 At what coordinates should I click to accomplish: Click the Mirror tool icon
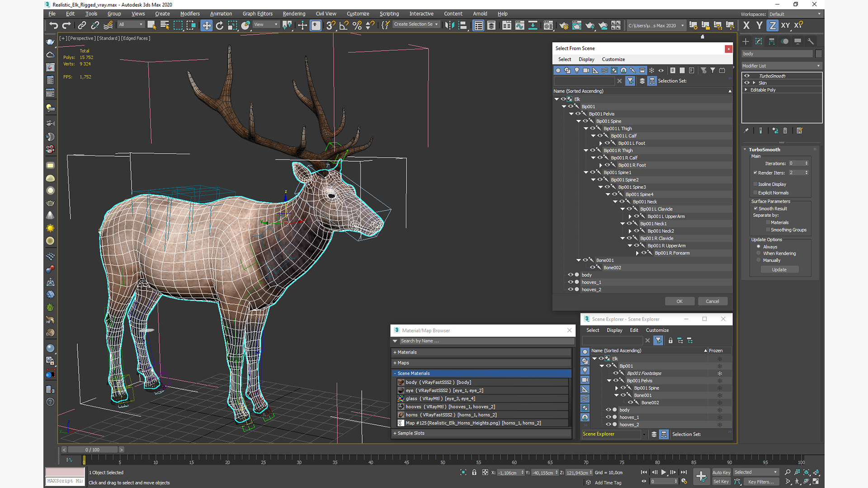click(450, 25)
